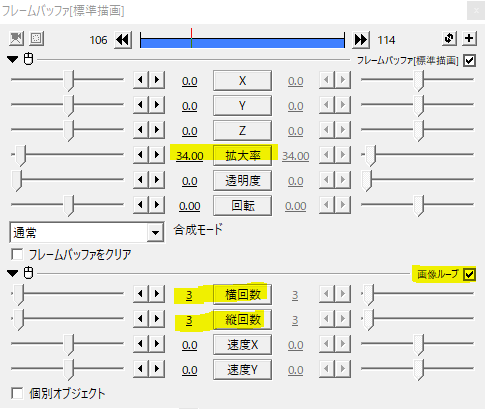
Task: Increase left 回転 value with right arrow
Action: click(157, 205)
